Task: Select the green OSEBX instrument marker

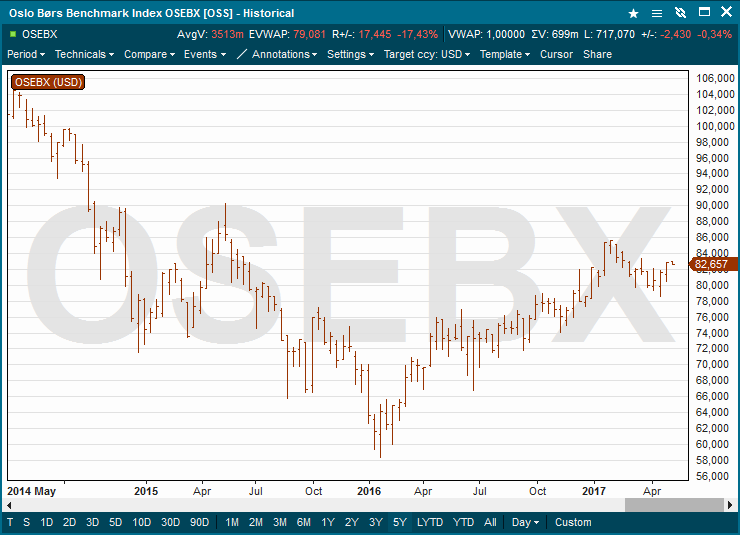Action: click(x=13, y=34)
